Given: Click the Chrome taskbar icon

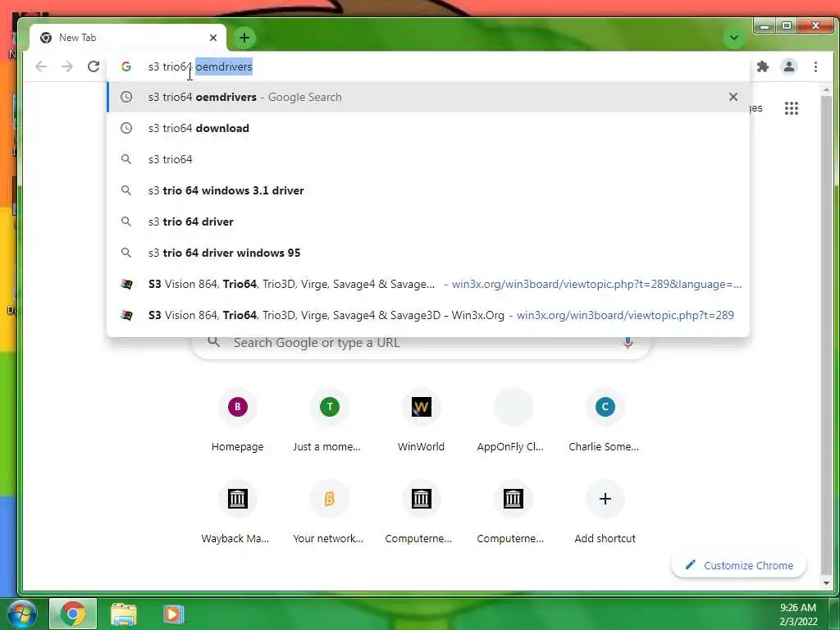Looking at the screenshot, I should [x=73, y=614].
